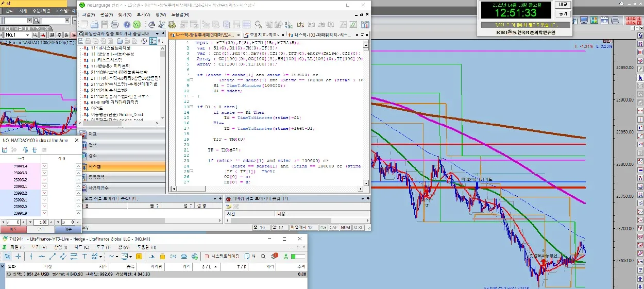
Task: Switch to the 나스닥-103 editor tab
Action: click(x=319, y=35)
